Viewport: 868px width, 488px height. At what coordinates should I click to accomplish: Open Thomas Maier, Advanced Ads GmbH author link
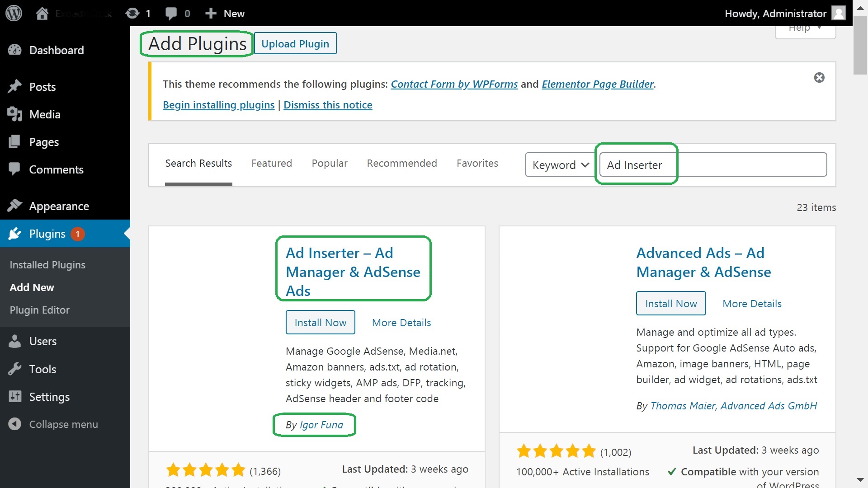click(x=733, y=406)
